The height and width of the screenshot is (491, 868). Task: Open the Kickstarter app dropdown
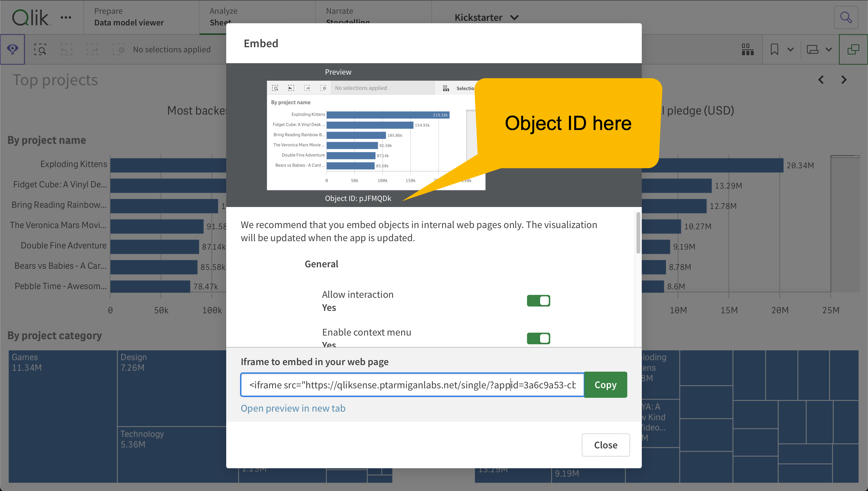click(514, 17)
